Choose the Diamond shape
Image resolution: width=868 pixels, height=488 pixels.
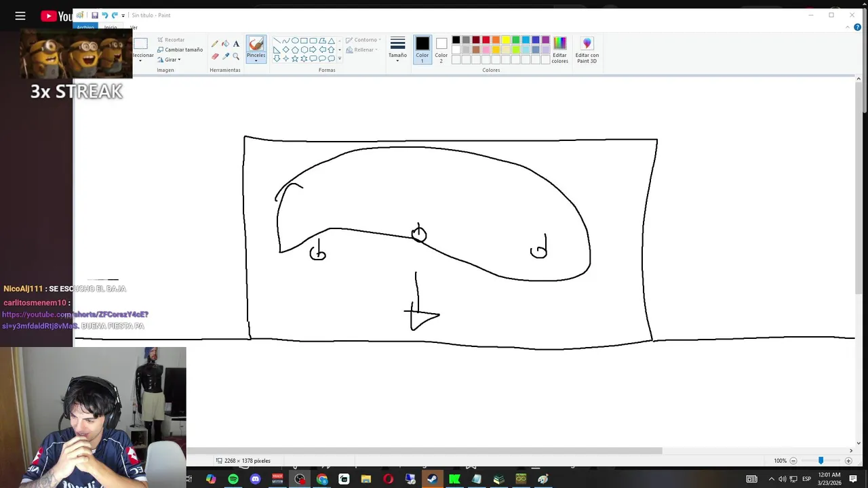pyautogui.click(x=286, y=49)
